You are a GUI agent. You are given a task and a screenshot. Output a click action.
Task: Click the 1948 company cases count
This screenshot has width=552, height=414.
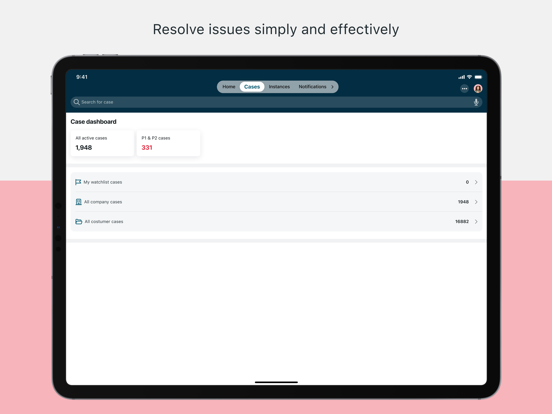(x=463, y=202)
